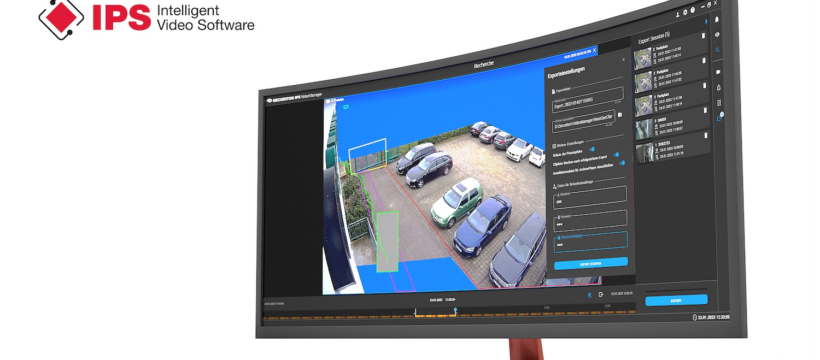The height and width of the screenshot is (360, 820).
Task: Delete the first Parkplatz export session entry
Action: [703, 36]
